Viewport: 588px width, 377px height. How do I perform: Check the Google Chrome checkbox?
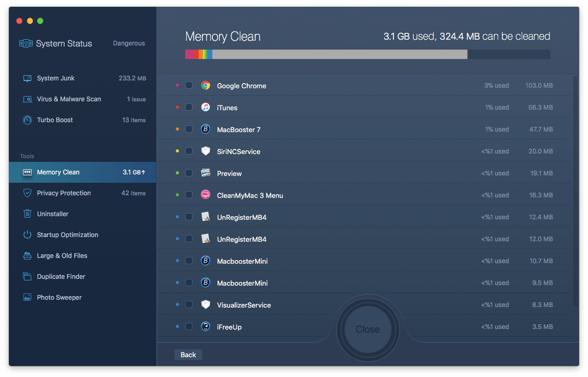(189, 86)
